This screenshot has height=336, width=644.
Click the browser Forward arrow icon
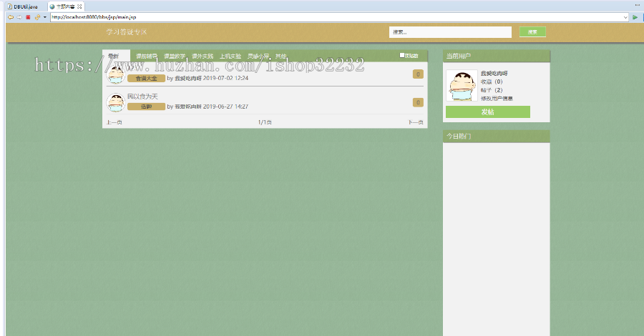pos(19,17)
